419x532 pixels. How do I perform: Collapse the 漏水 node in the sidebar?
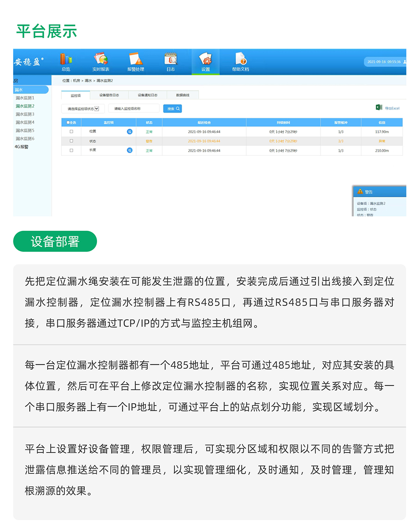(x=19, y=89)
